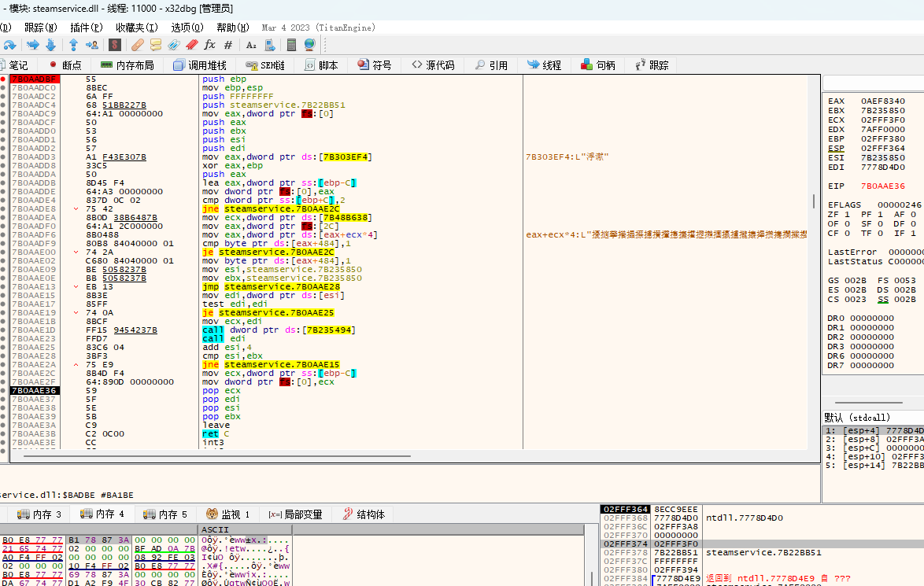Open the online help globe icon
Image resolution: width=924 pixels, height=586 pixels.
coord(309,45)
